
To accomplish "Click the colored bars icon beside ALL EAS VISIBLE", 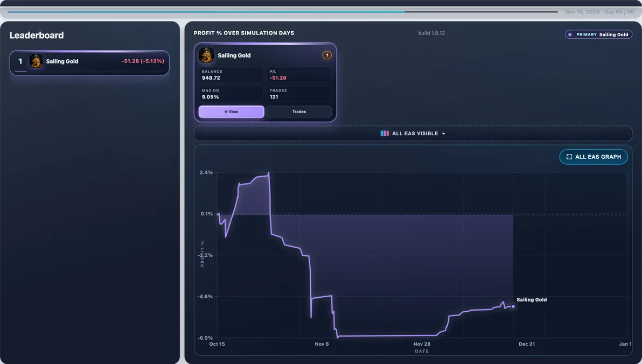I will click(x=385, y=134).
